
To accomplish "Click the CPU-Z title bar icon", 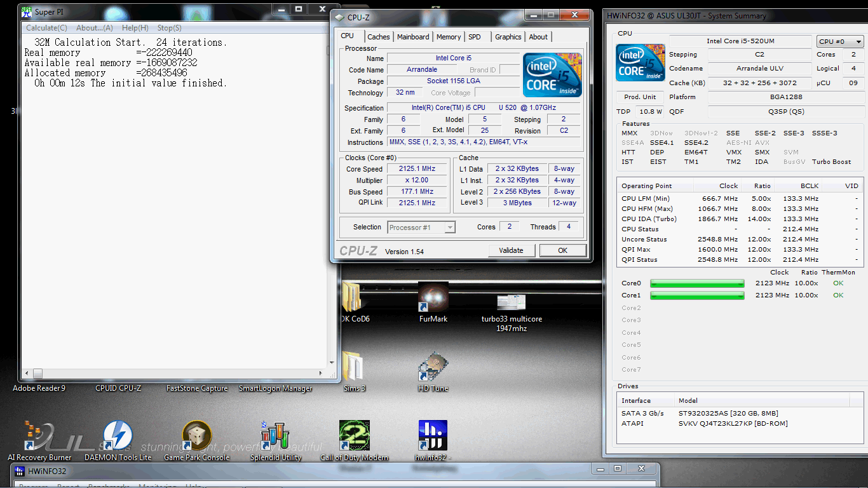I will pos(340,18).
